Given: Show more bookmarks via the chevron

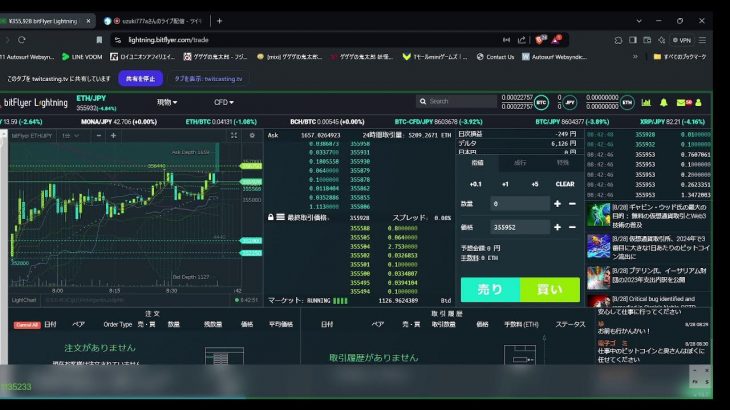Looking at the screenshot, I should (x=635, y=57).
